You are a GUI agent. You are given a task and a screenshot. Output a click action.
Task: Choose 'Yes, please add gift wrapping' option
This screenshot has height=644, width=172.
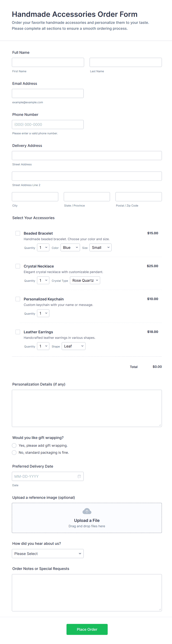point(14,446)
